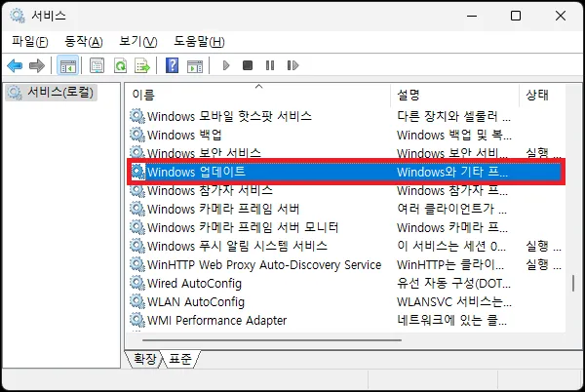
Task: Select 서비스(로컬) in the tree
Action: (x=52, y=92)
